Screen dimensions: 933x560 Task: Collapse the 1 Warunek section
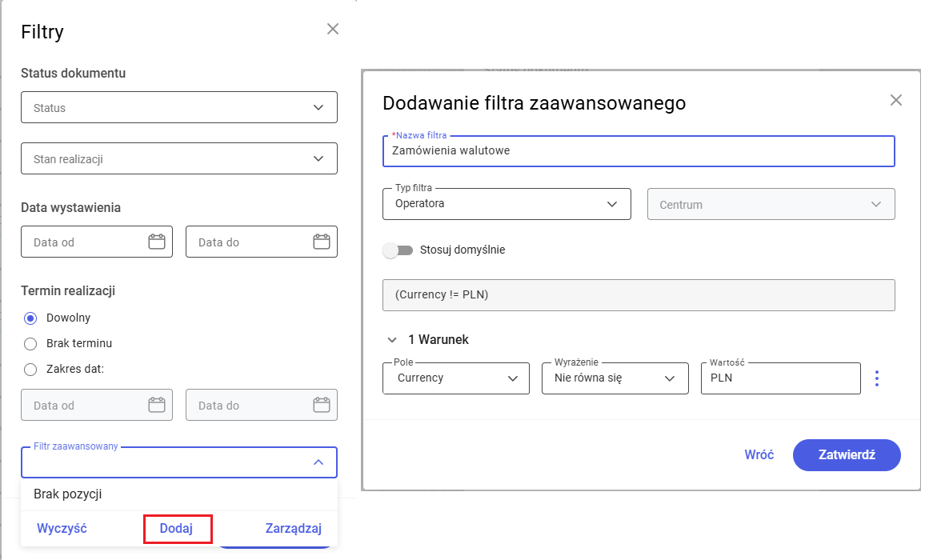coord(391,339)
